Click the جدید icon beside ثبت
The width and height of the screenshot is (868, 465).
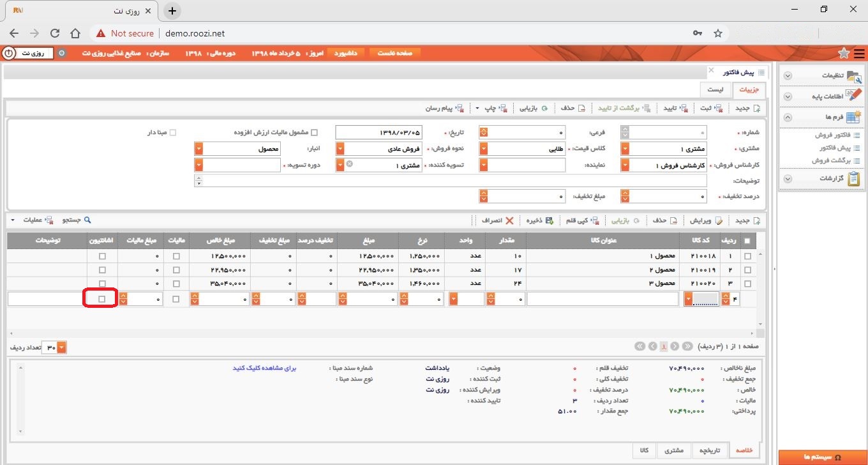pyautogui.click(x=757, y=108)
